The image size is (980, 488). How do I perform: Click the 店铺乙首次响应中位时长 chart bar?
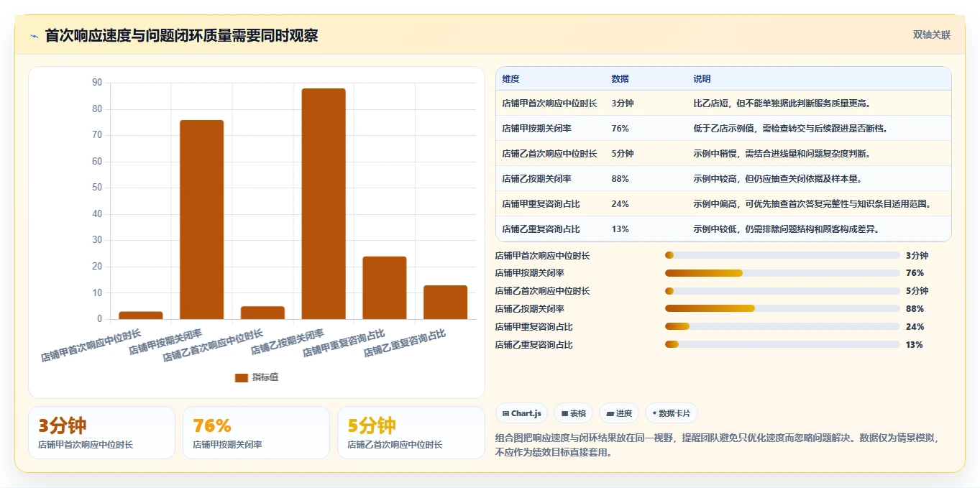point(262,313)
